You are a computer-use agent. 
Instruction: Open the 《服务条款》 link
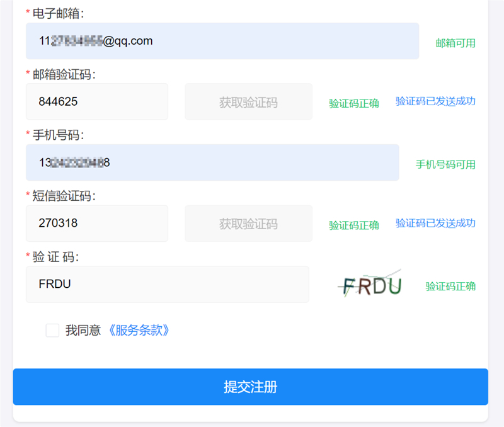coord(139,330)
